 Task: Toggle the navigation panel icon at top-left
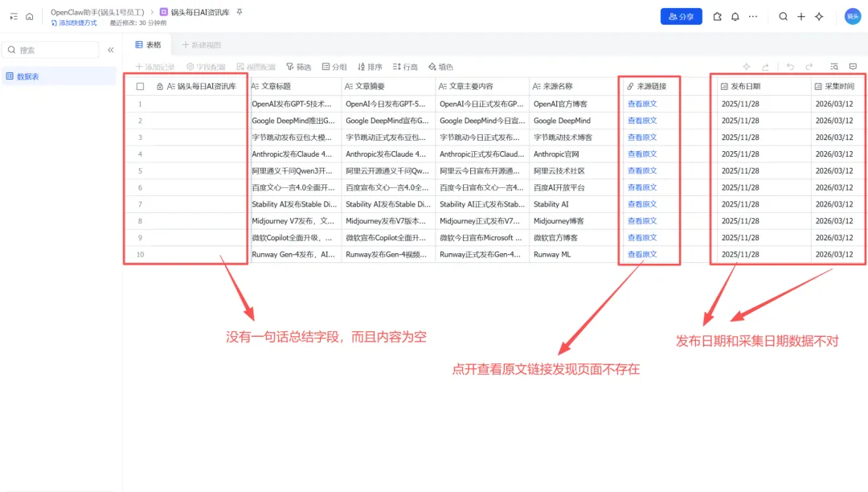14,17
